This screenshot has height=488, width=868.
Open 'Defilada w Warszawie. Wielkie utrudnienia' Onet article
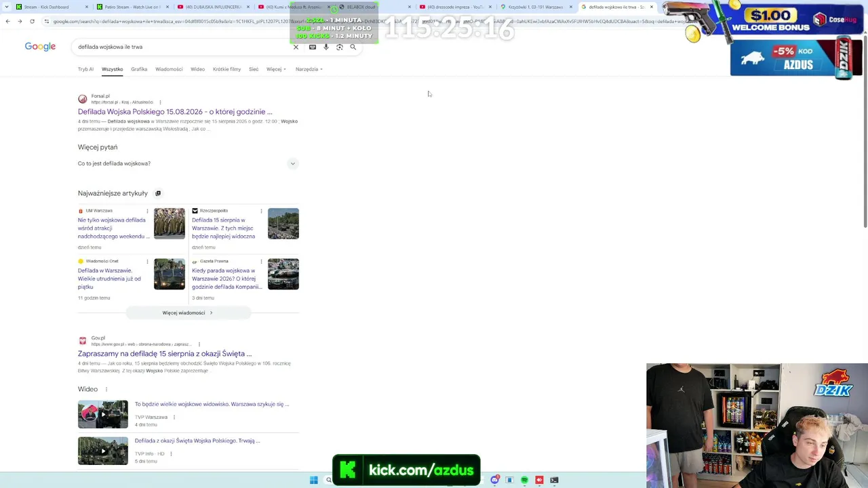click(x=110, y=279)
